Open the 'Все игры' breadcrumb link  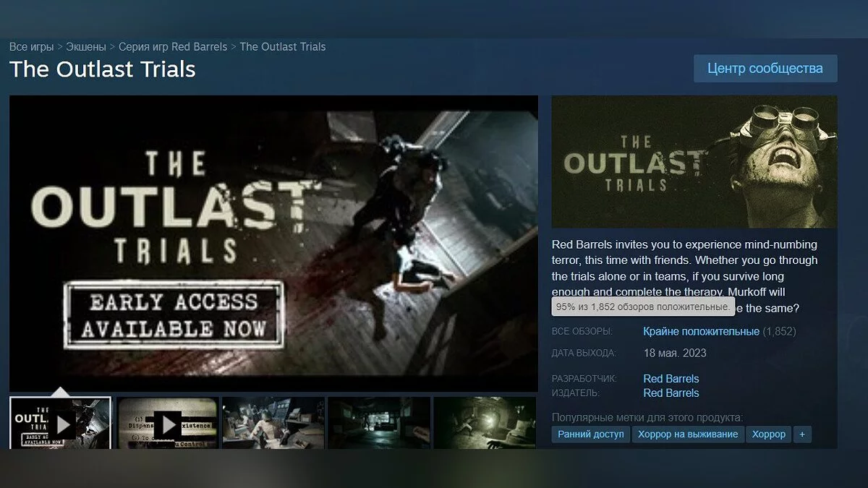click(x=31, y=47)
